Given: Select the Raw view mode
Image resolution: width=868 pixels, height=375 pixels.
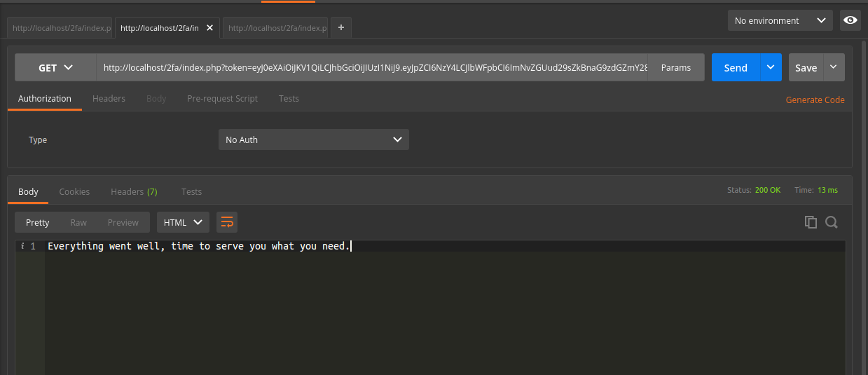Looking at the screenshot, I should [78, 222].
